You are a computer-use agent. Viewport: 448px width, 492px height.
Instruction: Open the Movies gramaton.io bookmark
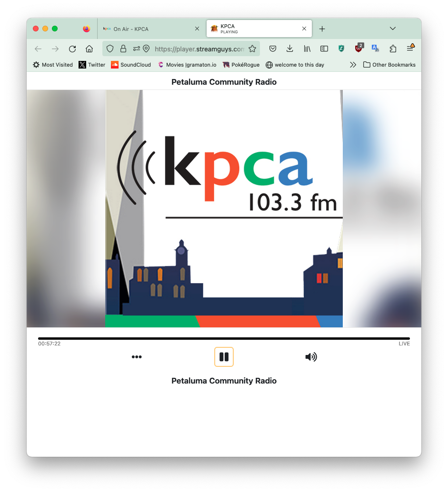tap(187, 65)
